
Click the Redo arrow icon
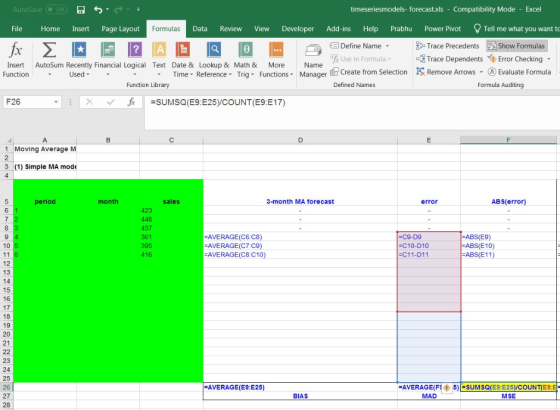pos(118,10)
